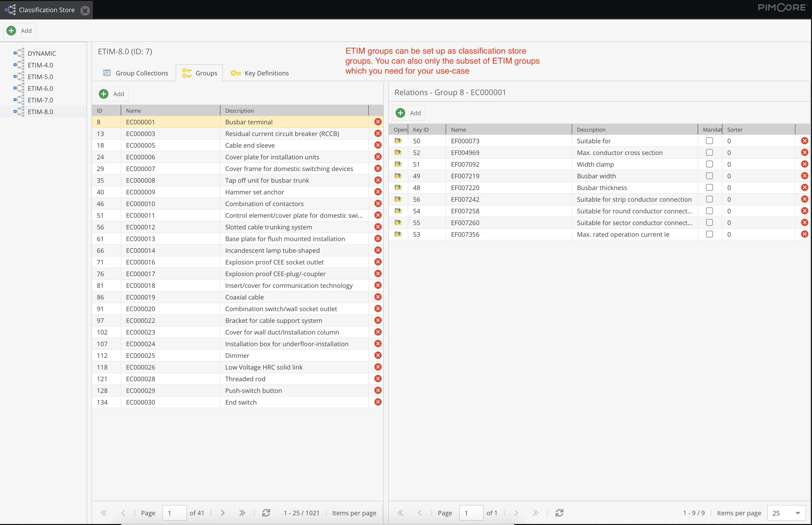
Task: Select the DYNAMIC store in tree
Action: [x=42, y=53]
